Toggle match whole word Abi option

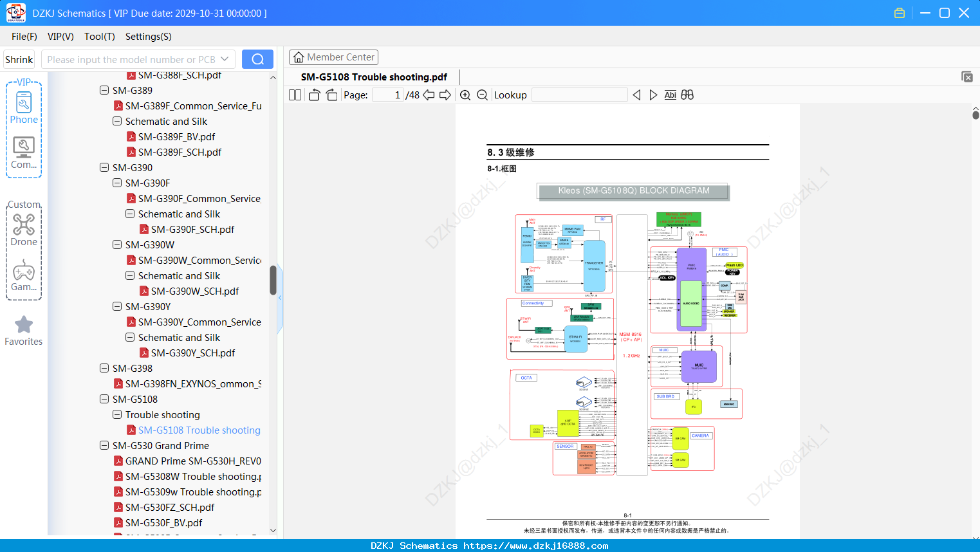[x=670, y=95]
